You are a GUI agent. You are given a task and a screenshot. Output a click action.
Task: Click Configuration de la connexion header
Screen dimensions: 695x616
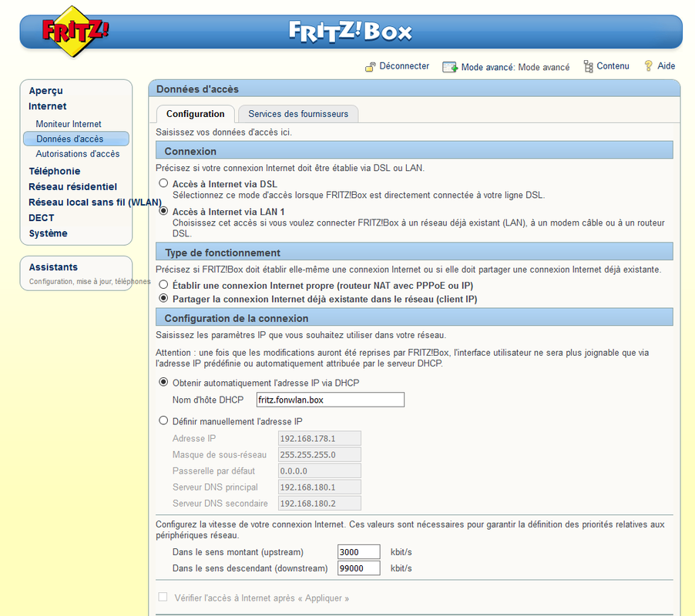[414, 317]
